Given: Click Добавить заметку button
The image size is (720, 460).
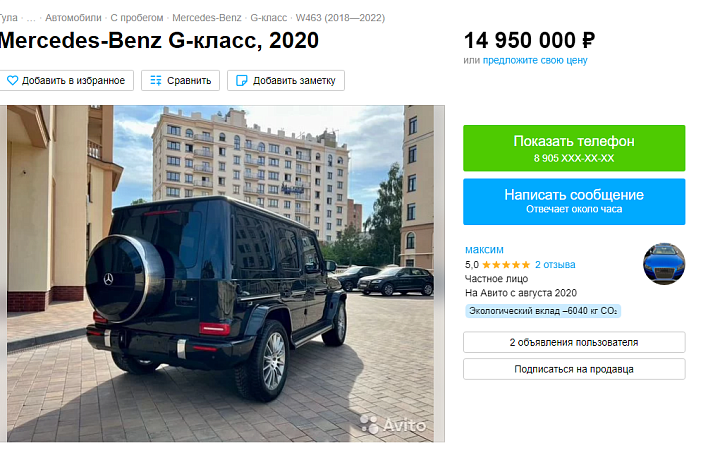Looking at the screenshot, I should [x=286, y=81].
